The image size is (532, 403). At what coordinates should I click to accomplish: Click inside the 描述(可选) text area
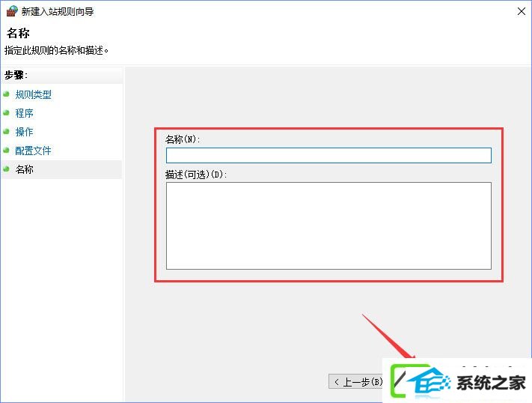click(328, 225)
